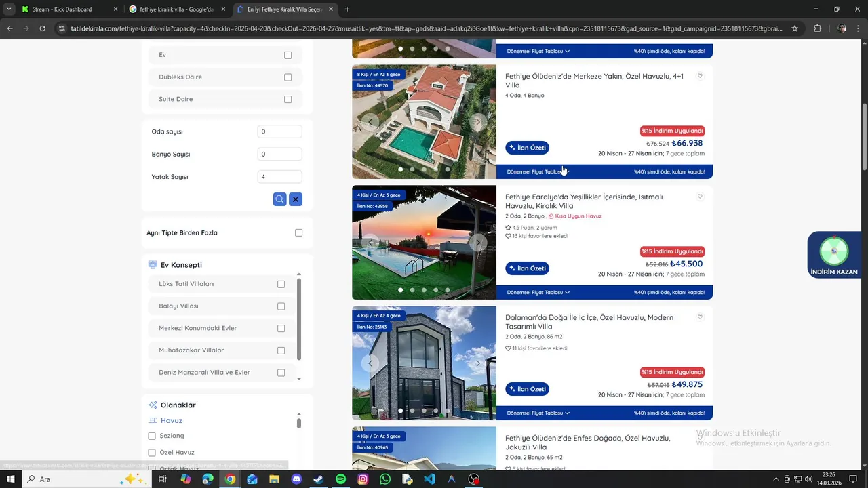Click the Banyo Sayısı number field
This screenshot has height=488, width=868.
pos(279,154)
